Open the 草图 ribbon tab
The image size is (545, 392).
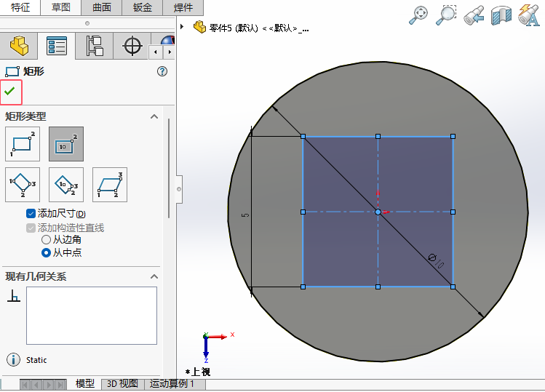pyautogui.click(x=61, y=7)
